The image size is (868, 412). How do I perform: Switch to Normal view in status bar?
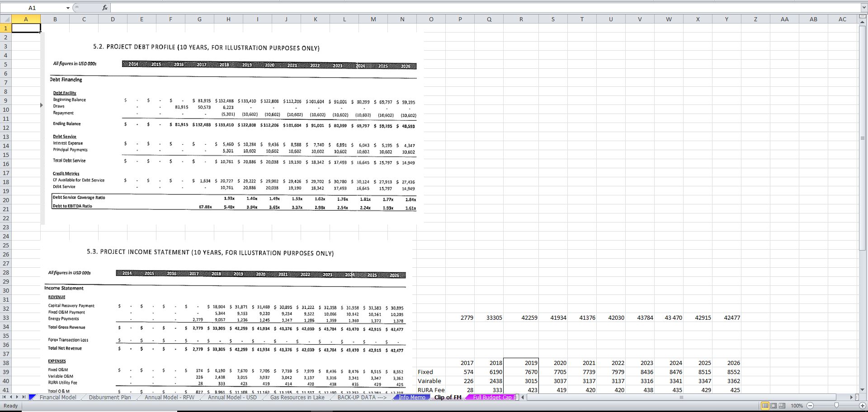point(765,406)
